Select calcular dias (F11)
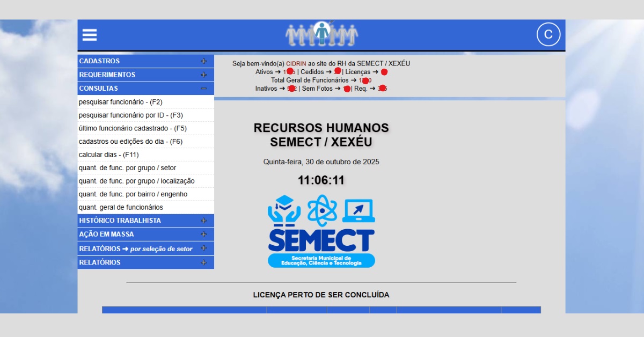Viewport: 644px width, 337px height. click(x=108, y=155)
